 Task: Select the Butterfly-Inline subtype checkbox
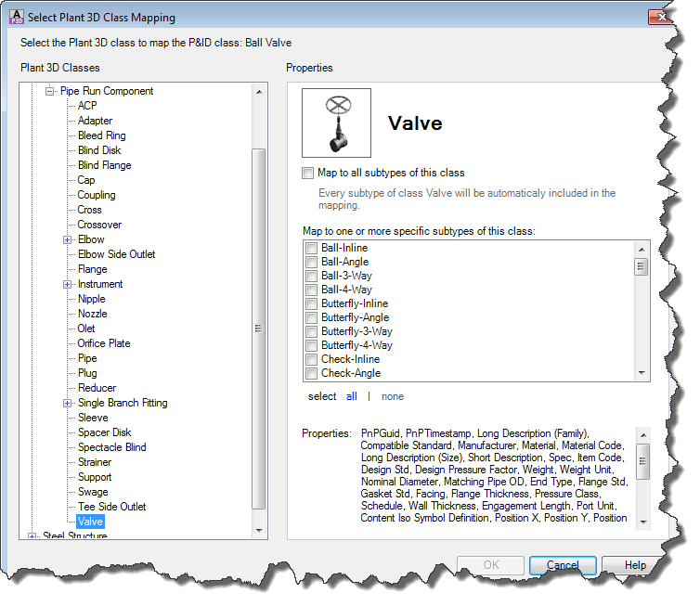(x=312, y=303)
